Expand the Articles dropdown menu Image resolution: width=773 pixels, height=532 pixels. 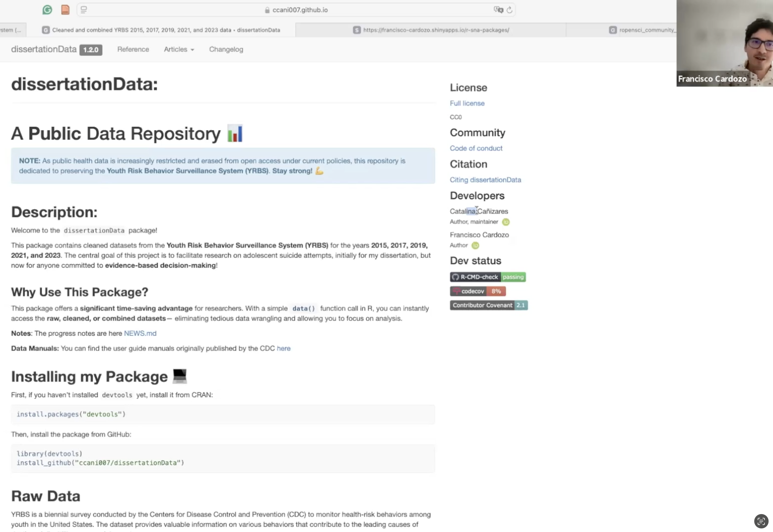coord(179,49)
